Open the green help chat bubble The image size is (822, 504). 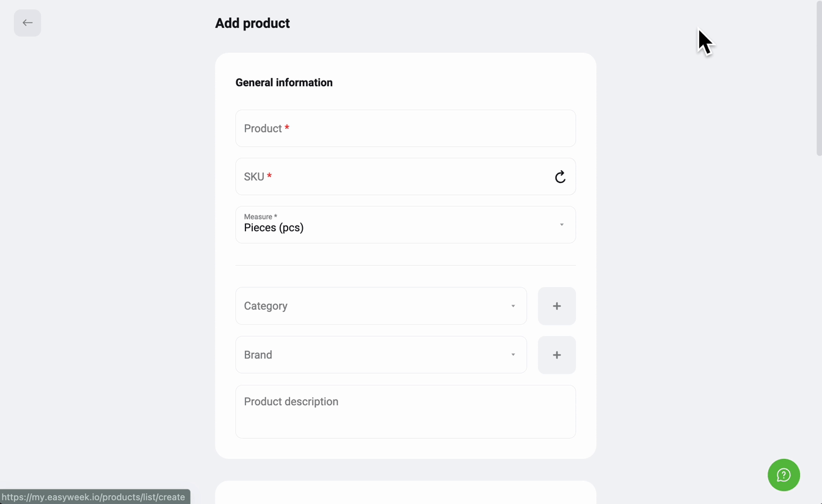(784, 475)
